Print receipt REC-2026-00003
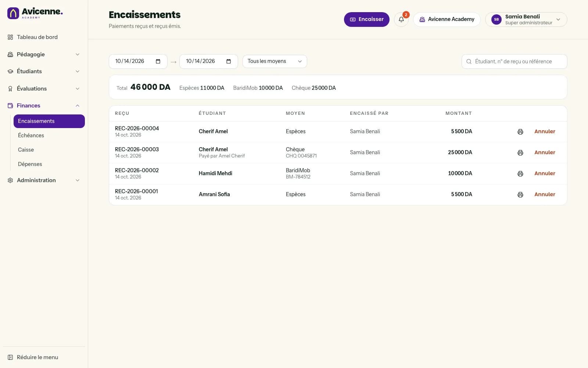 pos(520,153)
